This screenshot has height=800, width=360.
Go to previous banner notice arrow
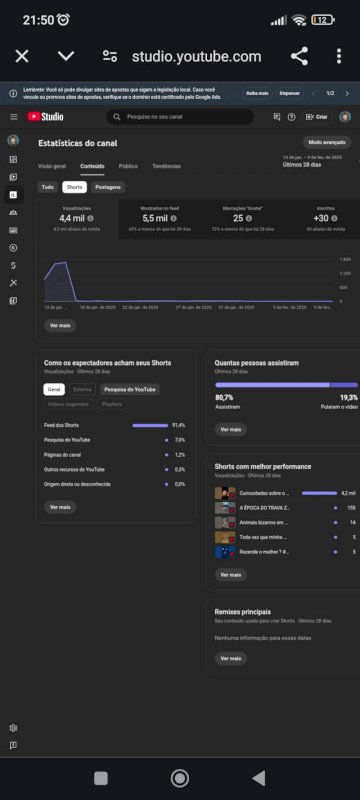[314, 93]
